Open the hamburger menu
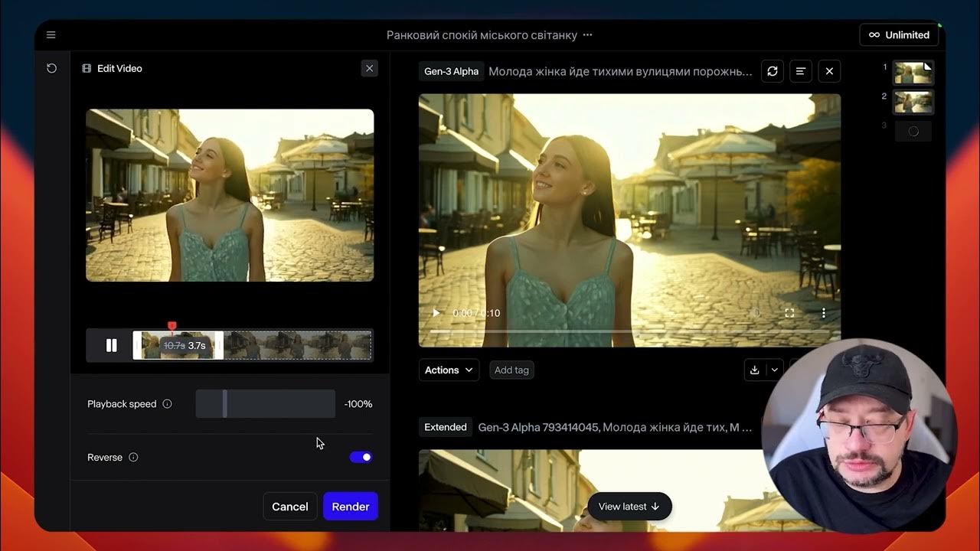Image resolution: width=980 pixels, height=551 pixels. [51, 34]
